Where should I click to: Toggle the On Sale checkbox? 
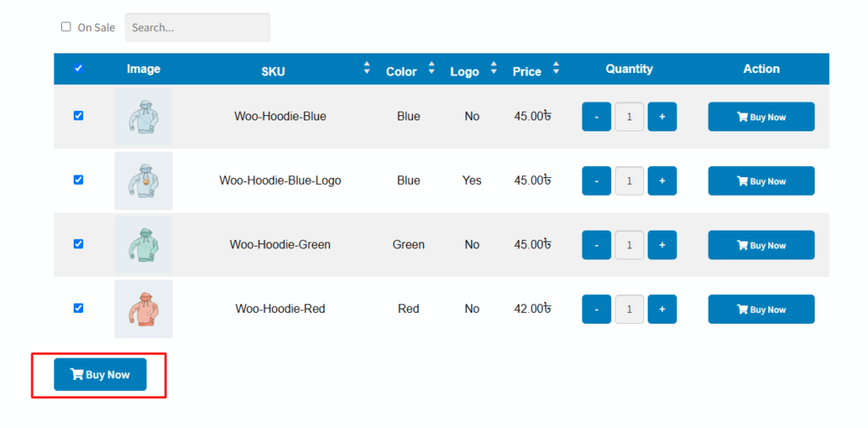66,26
